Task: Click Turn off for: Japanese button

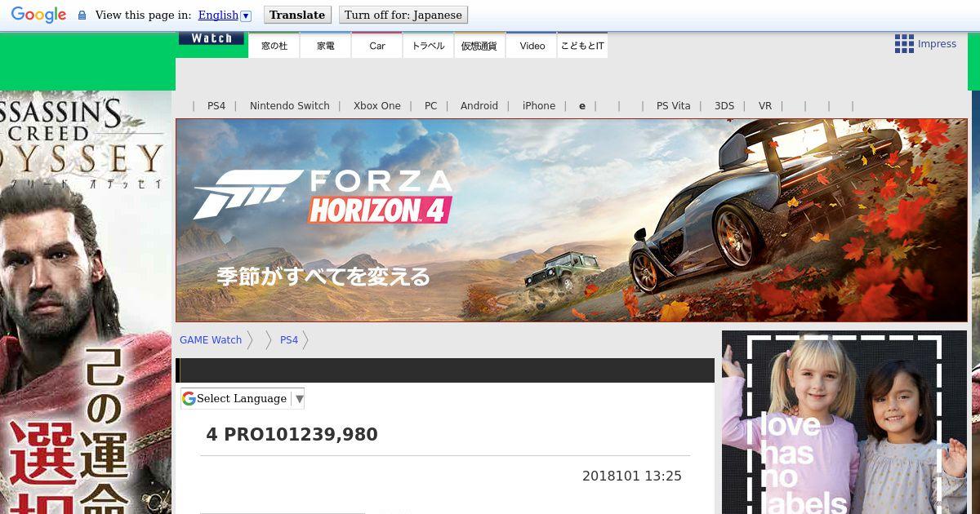Action: pos(403,15)
